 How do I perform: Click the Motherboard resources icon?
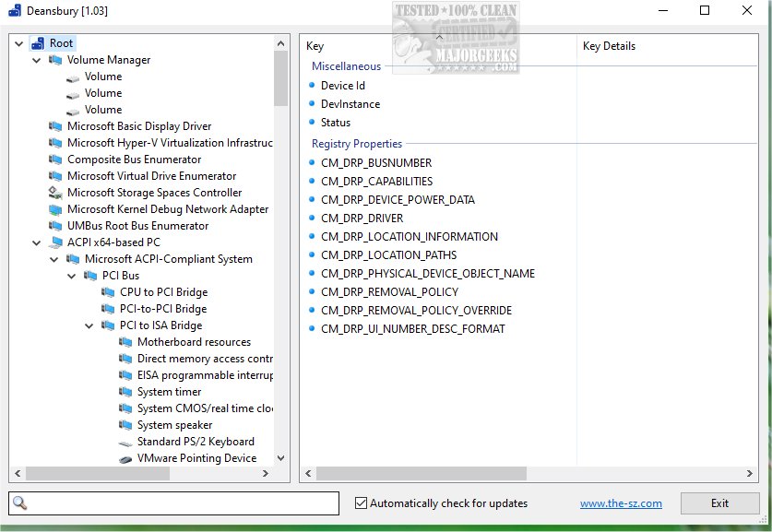(x=125, y=343)
